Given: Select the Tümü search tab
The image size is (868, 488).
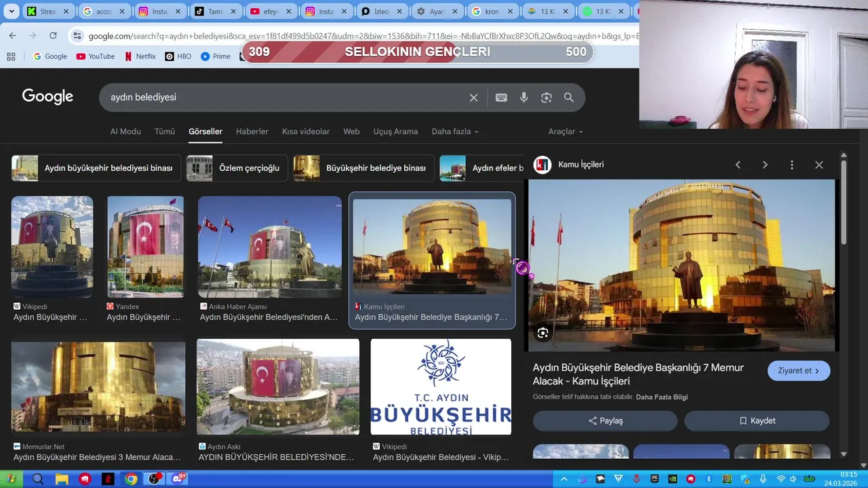Looking at the screenshot, I should (x=165, y=131).
